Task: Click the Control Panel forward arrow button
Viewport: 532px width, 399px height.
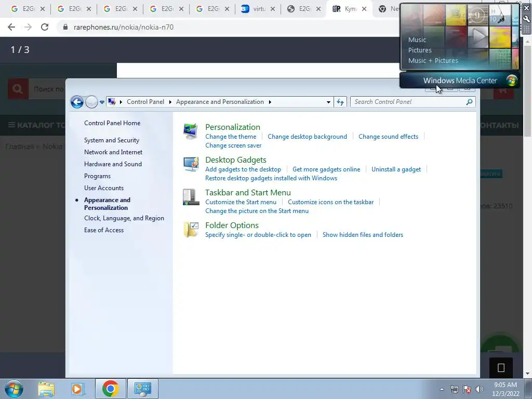Action: coord(91,102)
